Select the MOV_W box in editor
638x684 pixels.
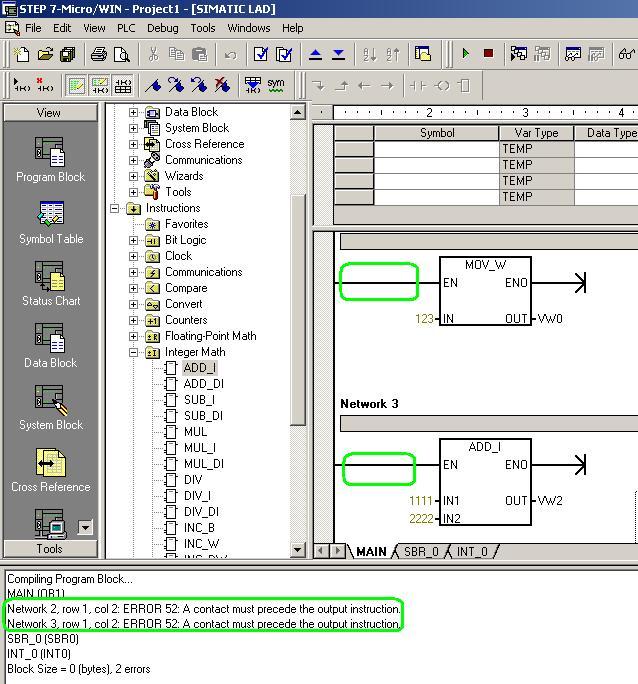click(x=485, y=291)
